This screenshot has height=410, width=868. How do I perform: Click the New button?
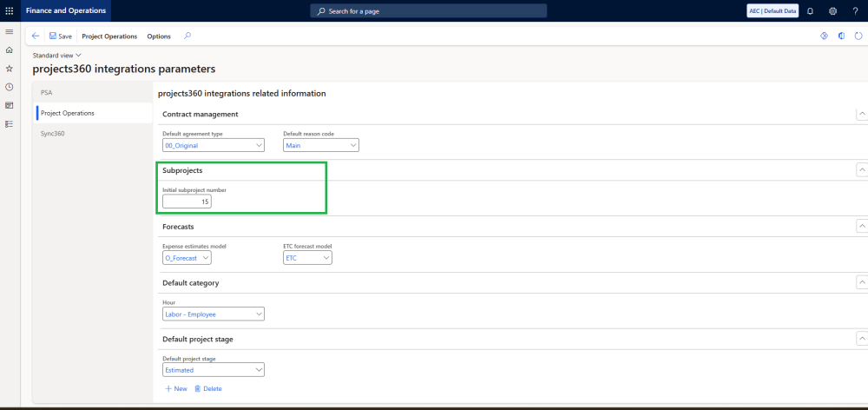(176, 389)
